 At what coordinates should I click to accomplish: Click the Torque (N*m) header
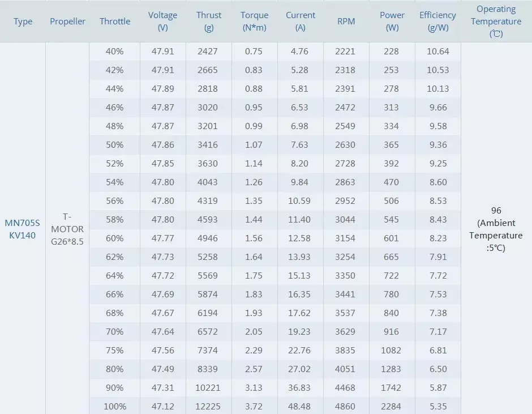(254, 22)
